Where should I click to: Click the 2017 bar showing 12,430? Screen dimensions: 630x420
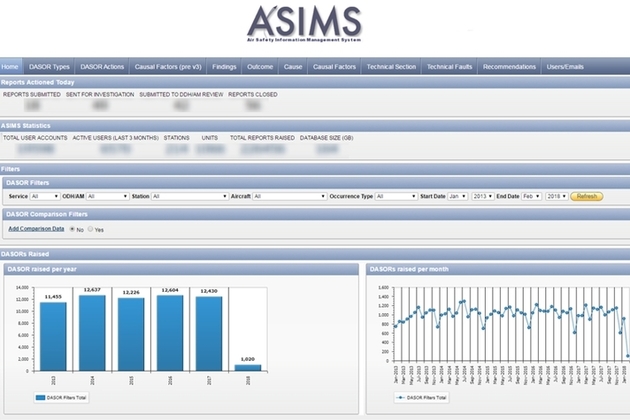[x=209, y=334]
